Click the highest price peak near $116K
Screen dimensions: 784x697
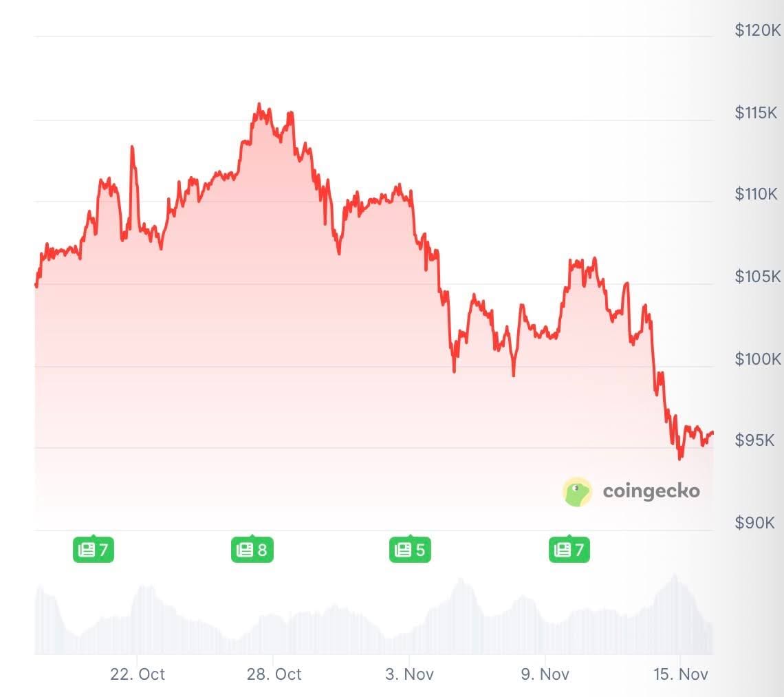(x=259, y=105)
